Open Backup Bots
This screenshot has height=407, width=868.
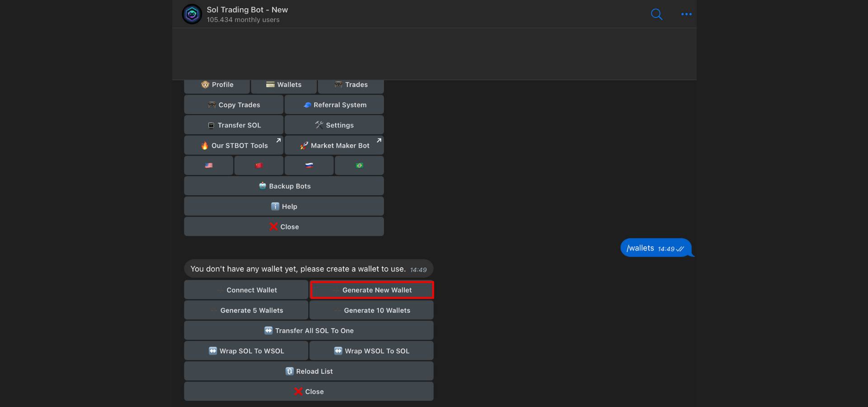point(284,186)
